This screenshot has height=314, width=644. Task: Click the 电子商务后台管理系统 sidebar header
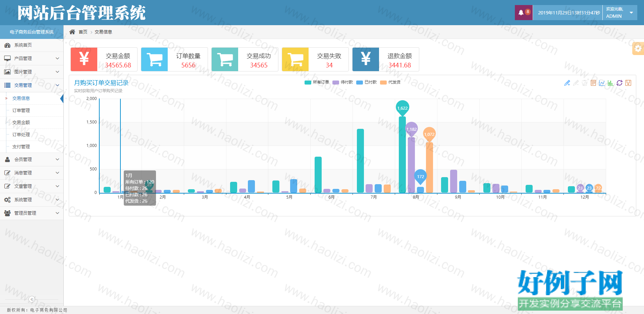[32, 32]
